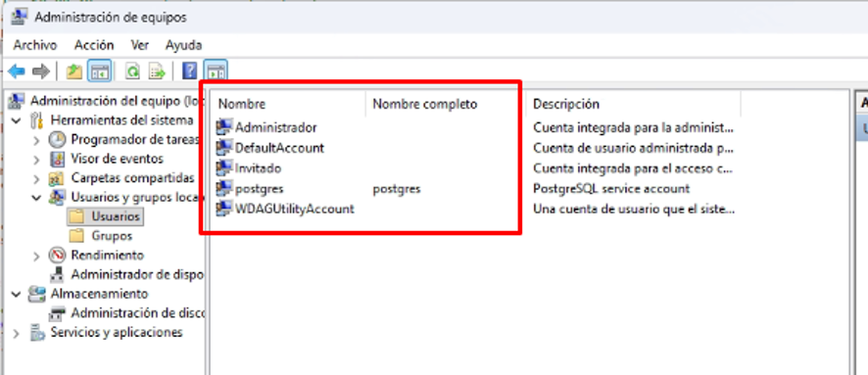Click the Grupos folder icon
Viewport: 868px width, 375px height.
click(x=76, y=236)
